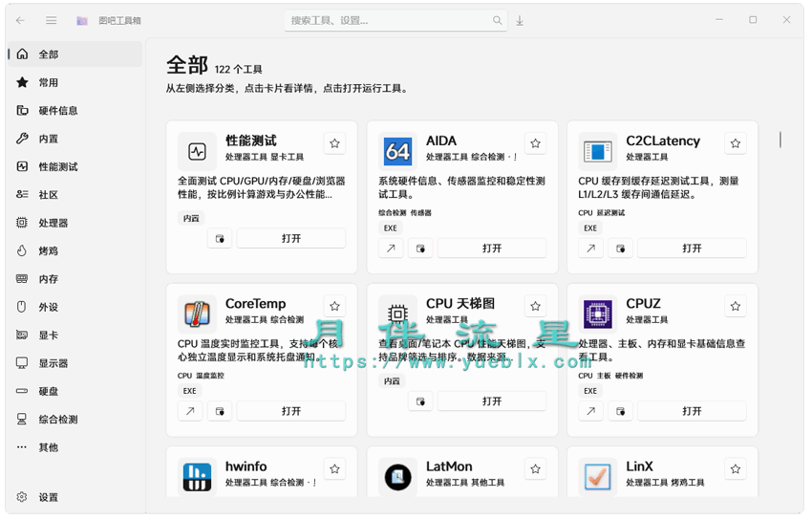
Task: Select the 显示器 category
Action: (x=75, y=363)
